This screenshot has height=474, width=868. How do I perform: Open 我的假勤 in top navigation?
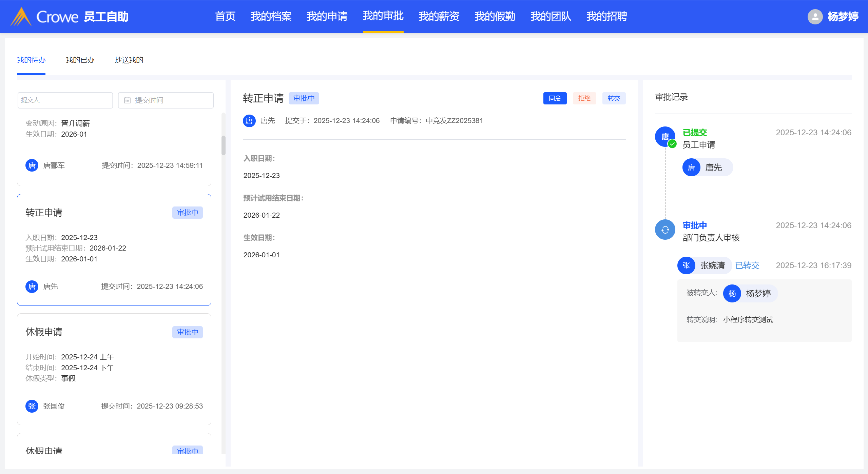pyautogui.click(x=495, y=16)
